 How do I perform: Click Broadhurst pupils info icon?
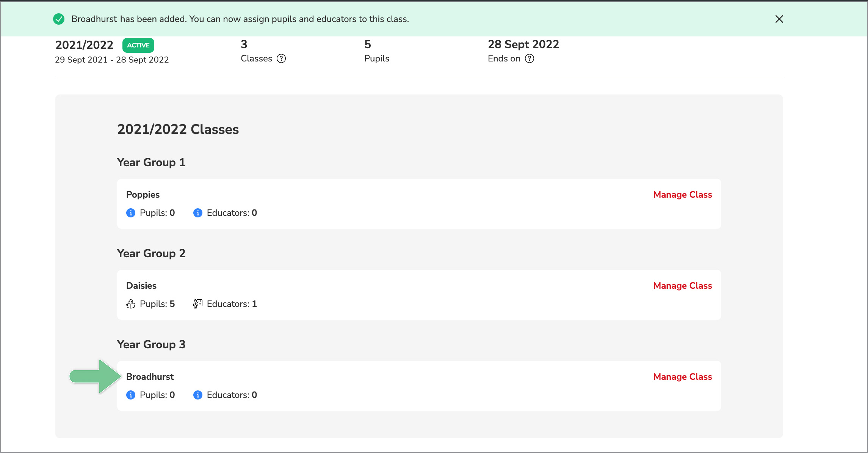point(131,395)
